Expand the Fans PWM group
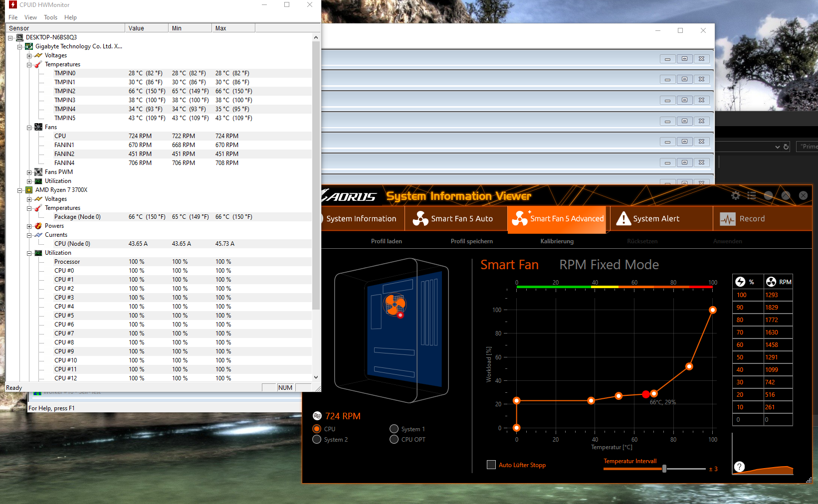The width and height of the screenshot is (818, 504). [x=29, y=172]
